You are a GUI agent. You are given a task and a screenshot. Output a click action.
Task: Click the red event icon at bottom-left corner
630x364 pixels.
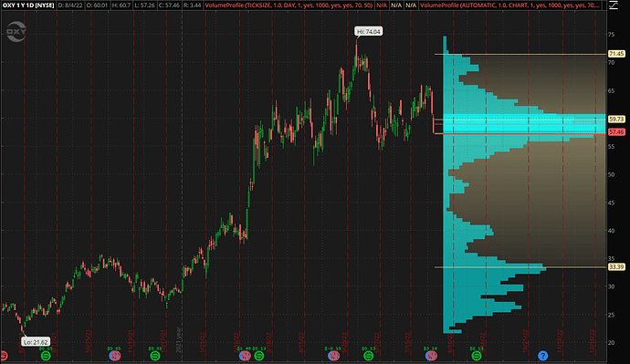3,356
